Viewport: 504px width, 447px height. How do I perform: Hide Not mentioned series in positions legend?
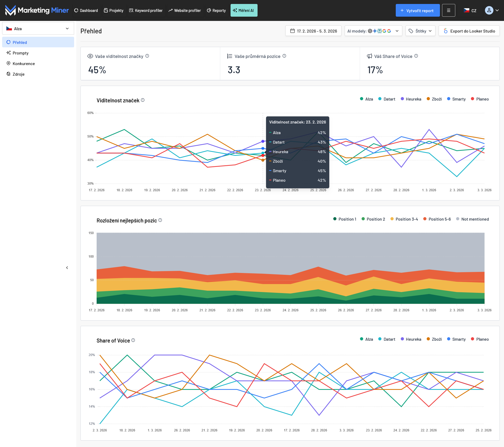(x=472, y=219)
